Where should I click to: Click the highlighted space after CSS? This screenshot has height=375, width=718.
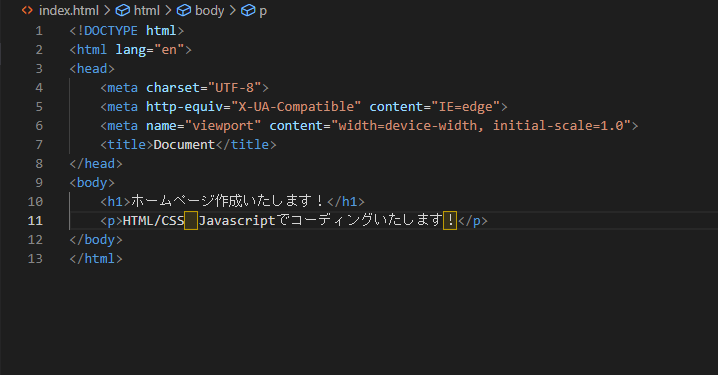click(191, 221)
